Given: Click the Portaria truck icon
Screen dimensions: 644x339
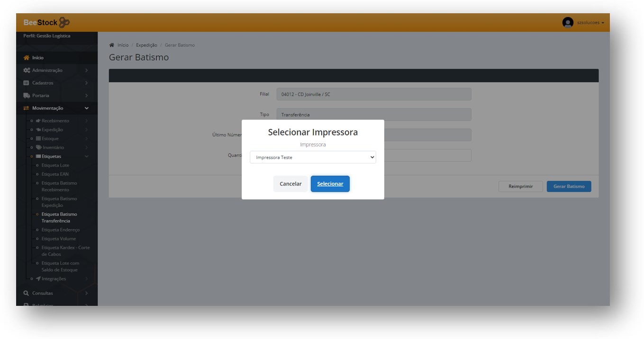Looking at the screenshot, I should [x=27, y=96].
